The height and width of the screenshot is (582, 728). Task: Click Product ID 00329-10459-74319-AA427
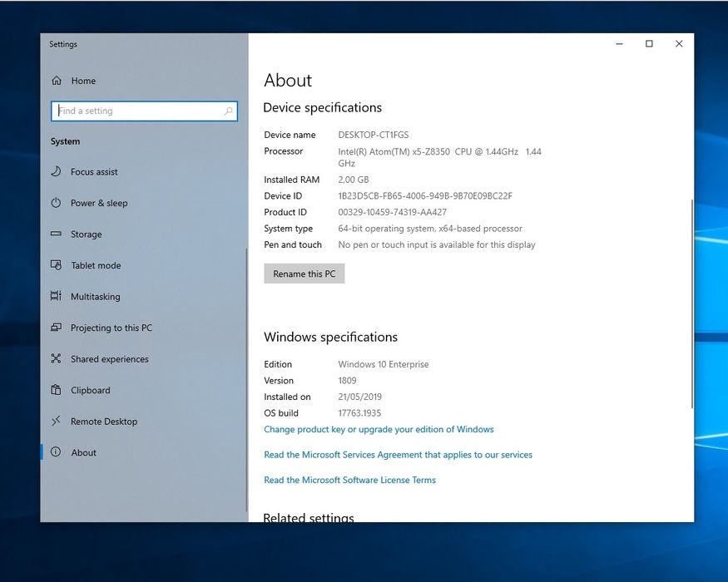click(393, 212)
